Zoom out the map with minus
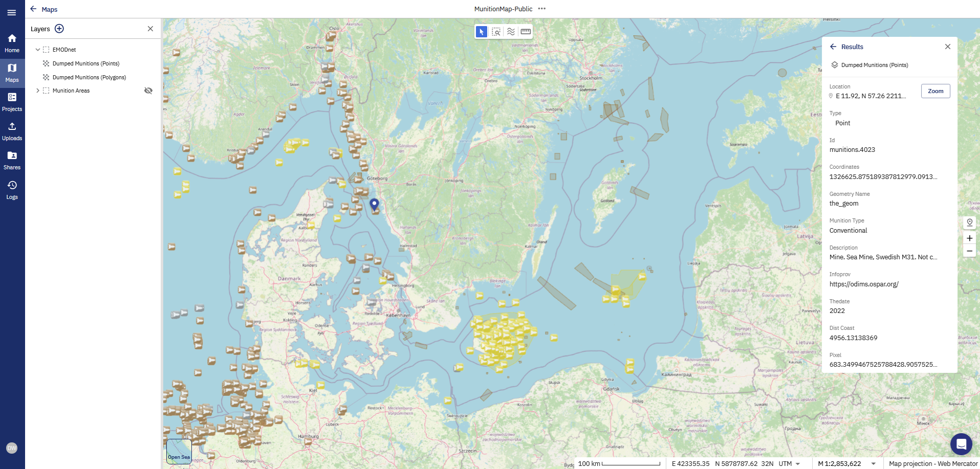Image resolution: width=980 pixels, height=469 pixels. 969,251
